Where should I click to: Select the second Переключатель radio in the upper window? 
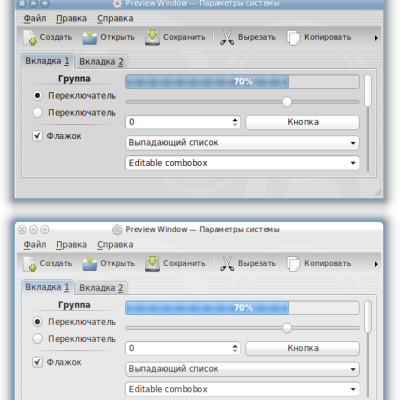pyautogui.click(x=37, y=112)
